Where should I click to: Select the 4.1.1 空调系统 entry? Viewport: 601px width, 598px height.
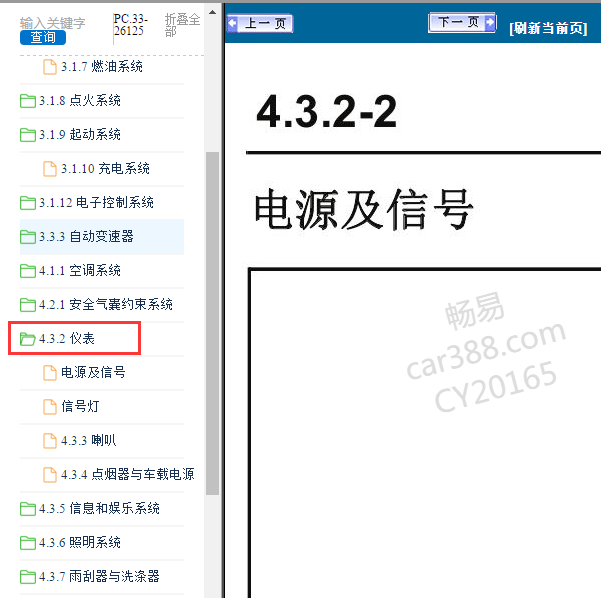point(80,271)
